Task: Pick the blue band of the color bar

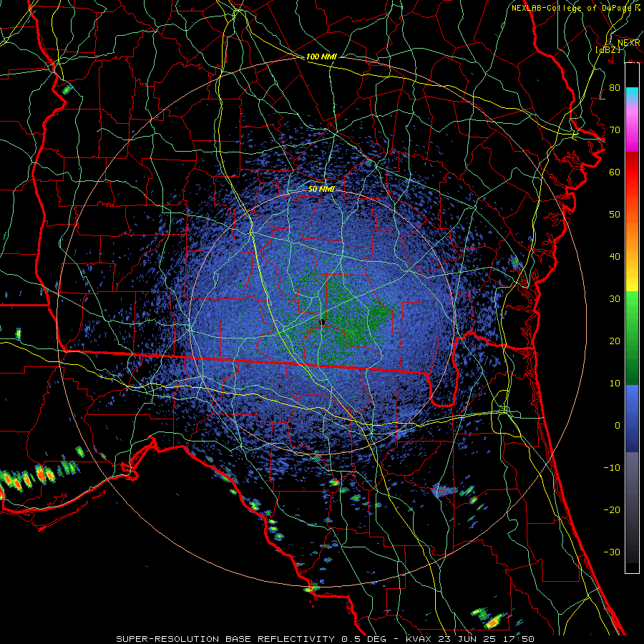Action: coord(632,418)
